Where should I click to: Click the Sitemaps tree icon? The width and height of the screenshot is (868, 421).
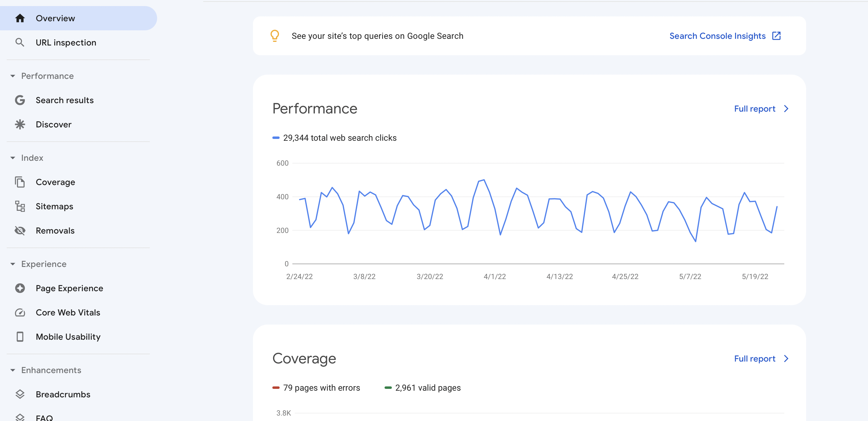point(20,206)
